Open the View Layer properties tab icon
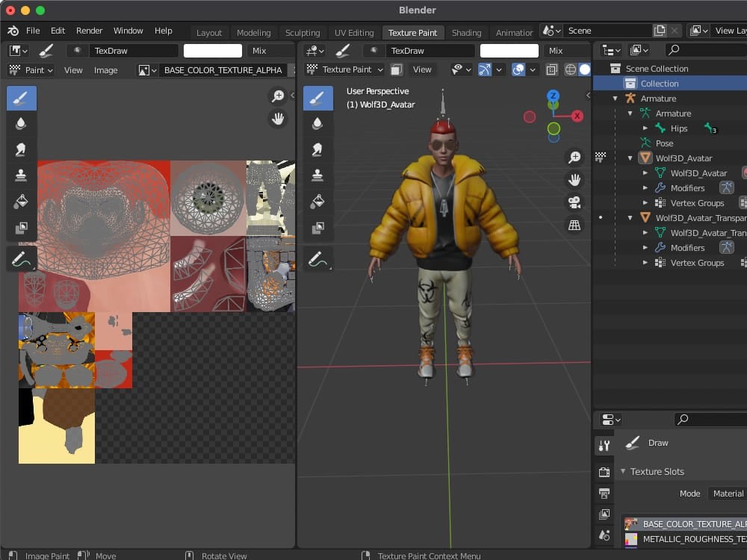 tap(604, 514)
